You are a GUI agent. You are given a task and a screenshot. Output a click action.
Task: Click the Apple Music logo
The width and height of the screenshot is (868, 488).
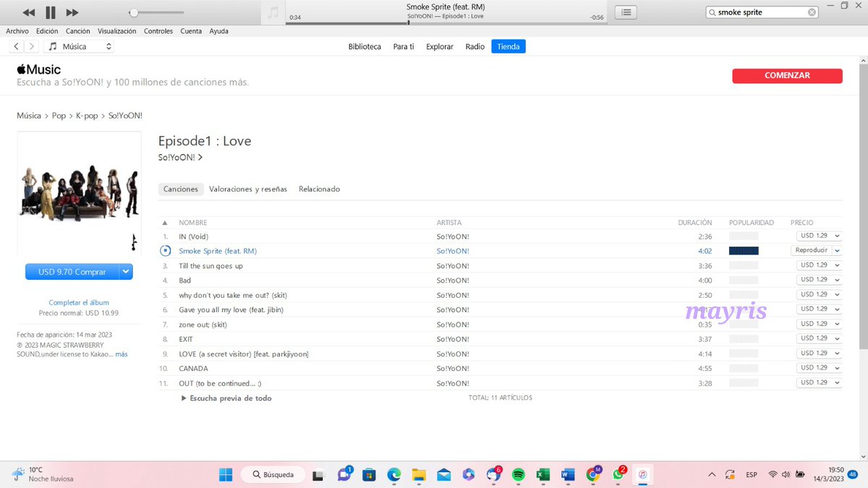pos(39,69)
